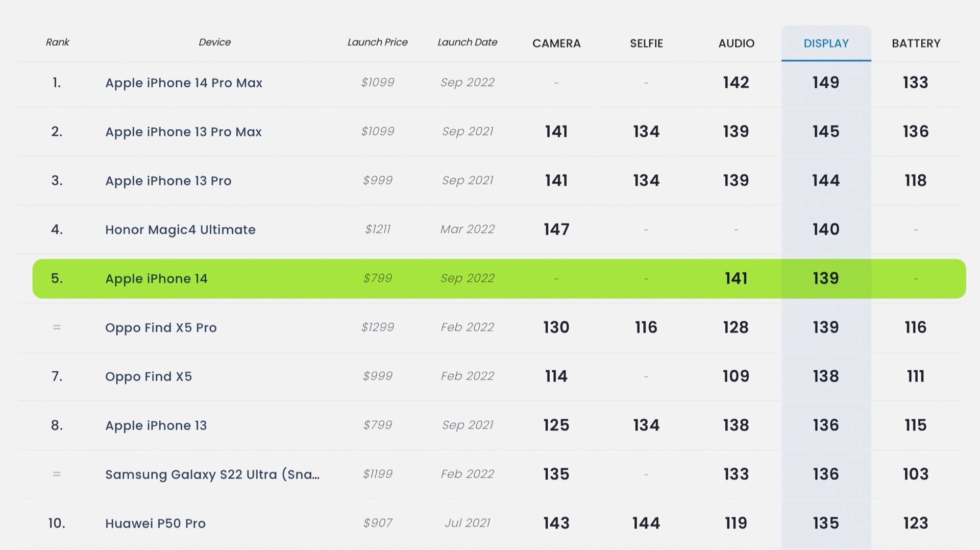The height and width of the screenshot is (550, 980).
Task: Open the Apple iPhone 13 entry
Action: pyautogui.click(x=156, y=425)
